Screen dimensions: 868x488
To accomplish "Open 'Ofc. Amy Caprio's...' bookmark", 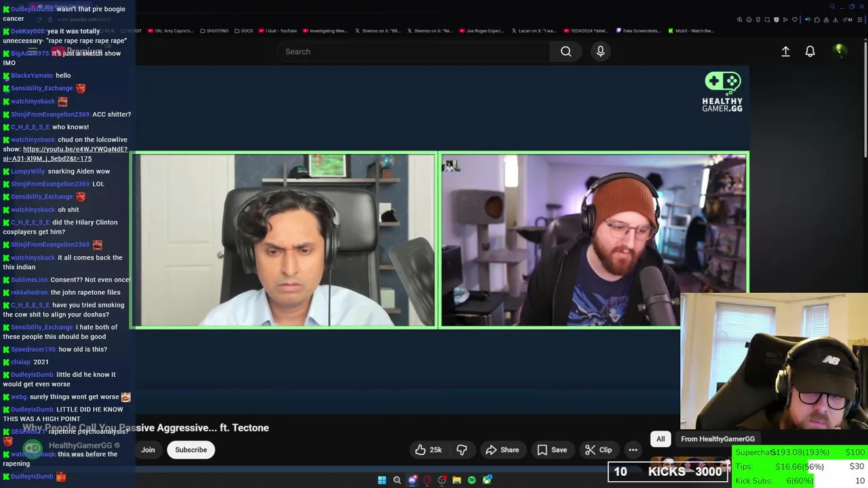I will point(171,30).
